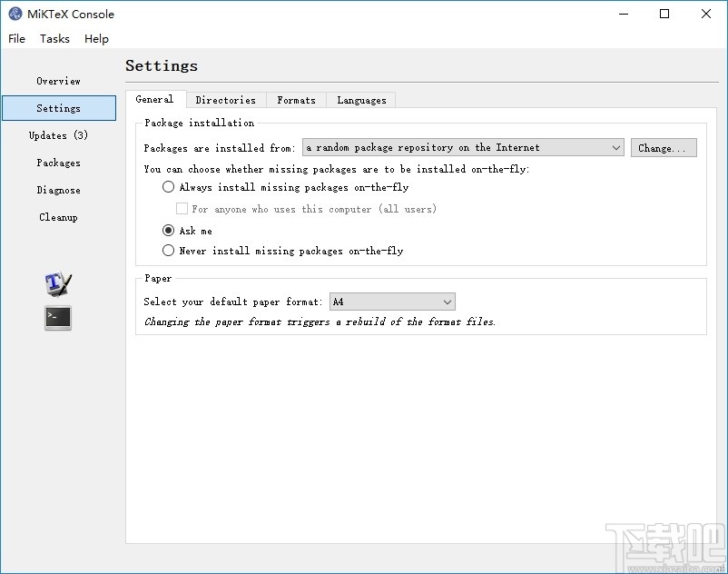The image size is (728, 574).
Task: Select the Ask me radio option
Action: coord(168,231)
